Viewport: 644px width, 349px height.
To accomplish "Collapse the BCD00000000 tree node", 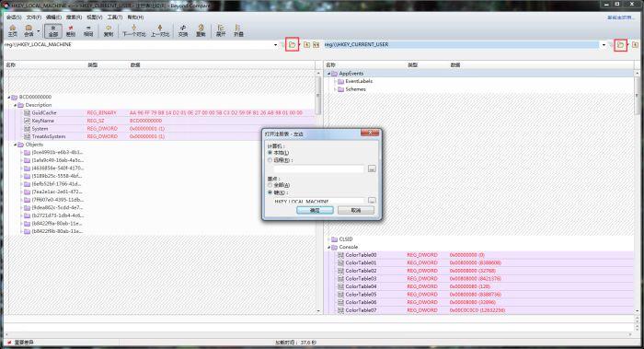I will [9, 98].
